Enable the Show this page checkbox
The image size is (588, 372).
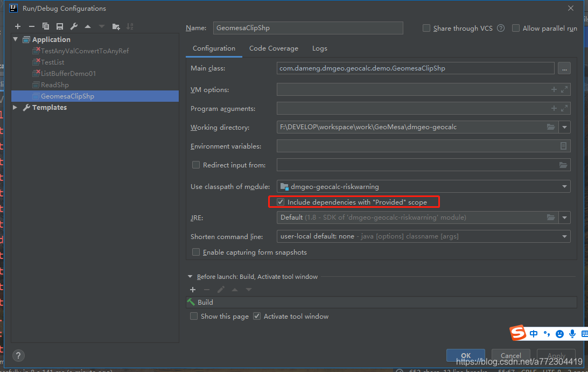[194, 316]
